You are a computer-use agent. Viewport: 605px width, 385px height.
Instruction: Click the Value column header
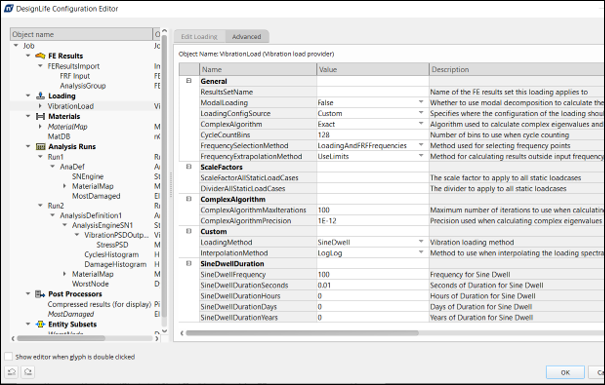click(373, 69)
